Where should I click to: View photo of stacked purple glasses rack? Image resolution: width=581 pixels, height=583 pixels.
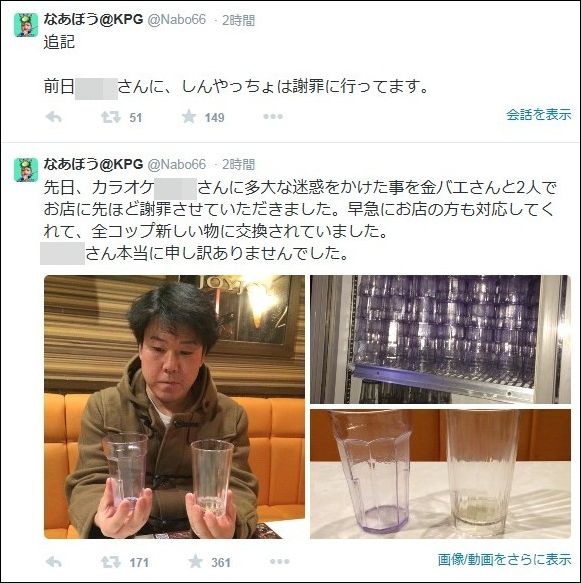(440, 339)
